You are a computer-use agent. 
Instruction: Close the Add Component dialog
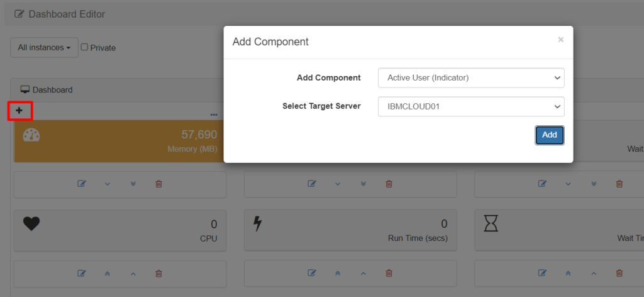pyautogui.click(x=560, y=40)
